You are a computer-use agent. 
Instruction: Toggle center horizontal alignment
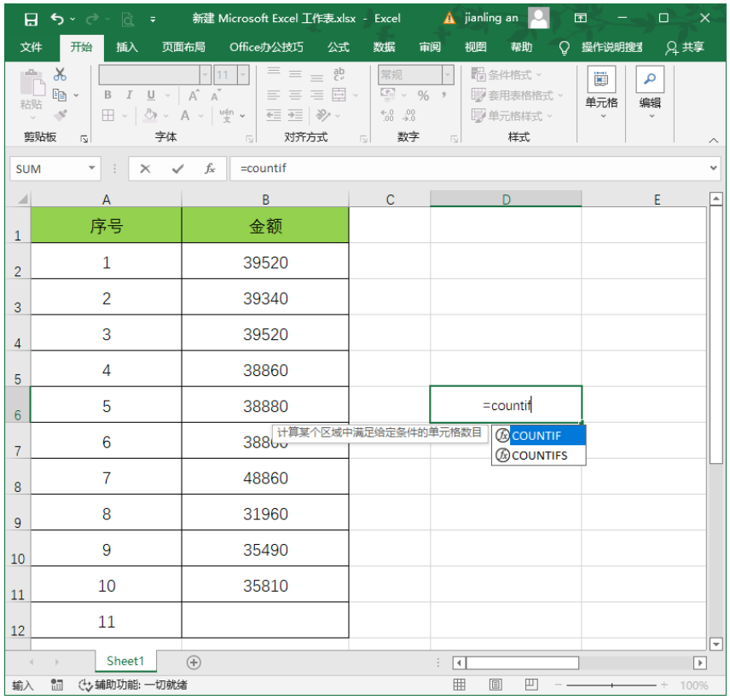click(295, 95)
